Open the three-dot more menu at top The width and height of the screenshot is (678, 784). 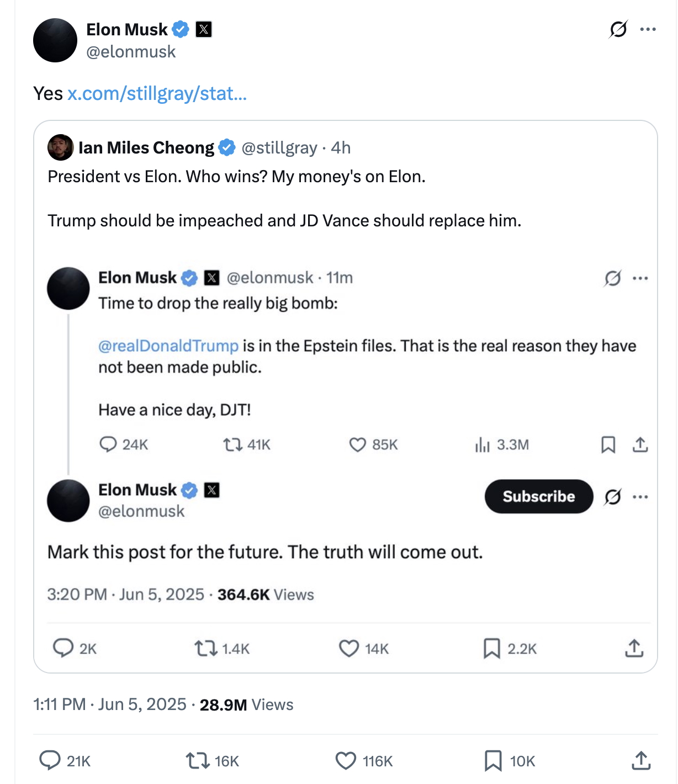point(648,29)
